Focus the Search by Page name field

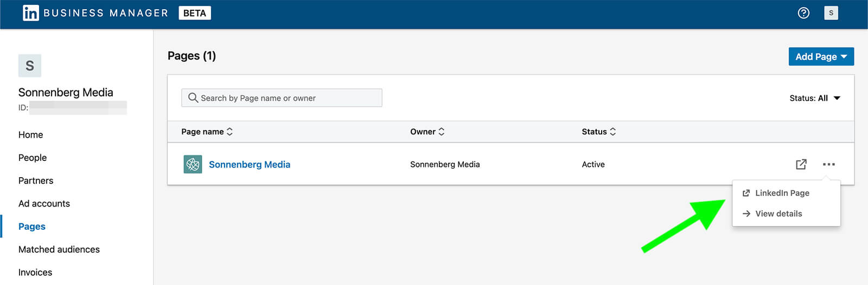pos(282,98)
